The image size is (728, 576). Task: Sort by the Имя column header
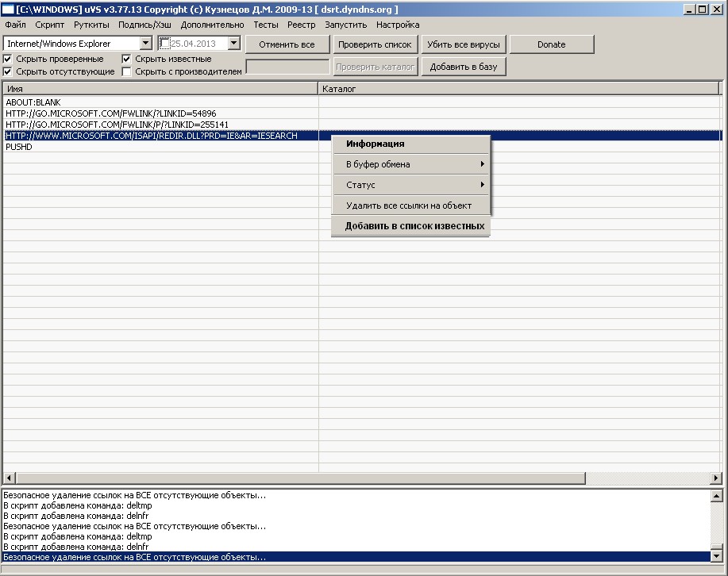[160, 89]
